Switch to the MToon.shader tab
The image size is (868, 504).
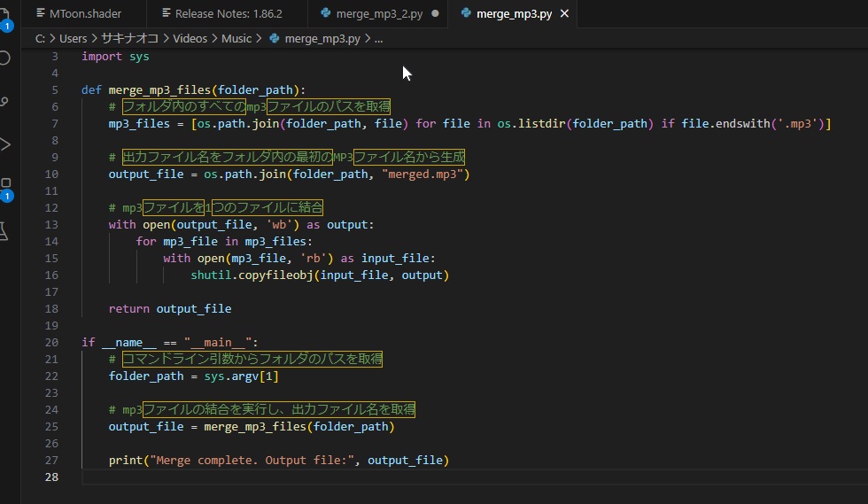point(85,14)
